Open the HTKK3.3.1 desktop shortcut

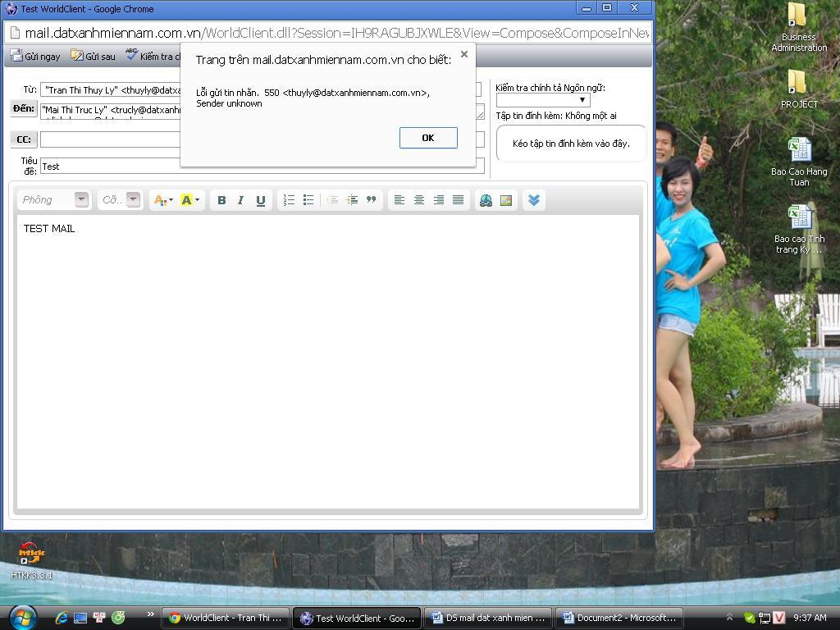click(31, 559)
